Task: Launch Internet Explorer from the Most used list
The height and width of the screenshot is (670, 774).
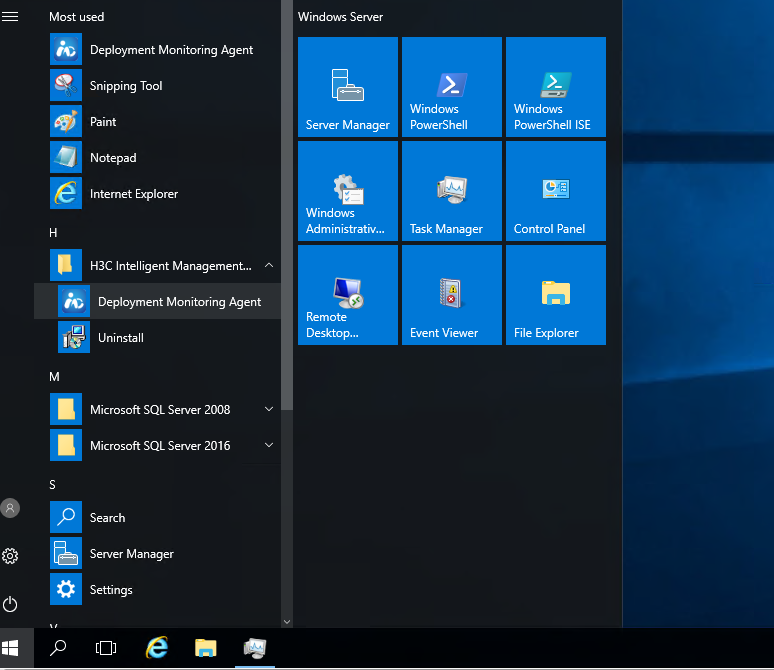Action: point(157,194)
